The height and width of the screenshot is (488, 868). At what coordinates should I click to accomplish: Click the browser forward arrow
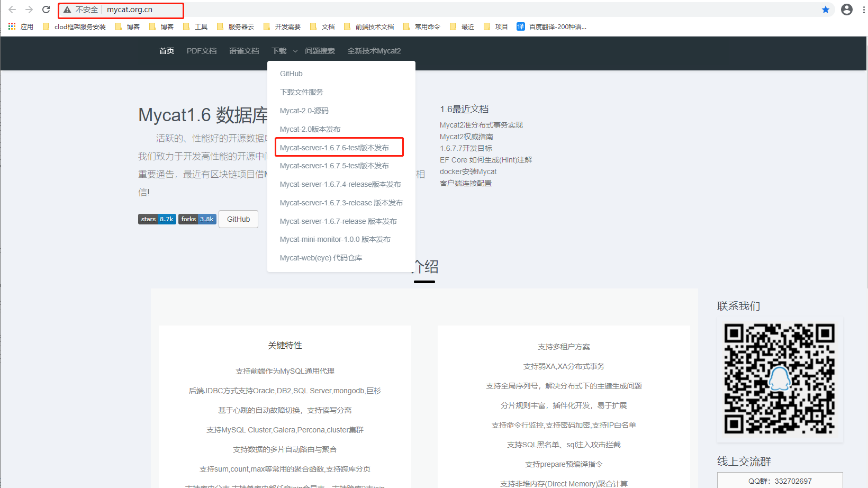[x=29, y=10]
